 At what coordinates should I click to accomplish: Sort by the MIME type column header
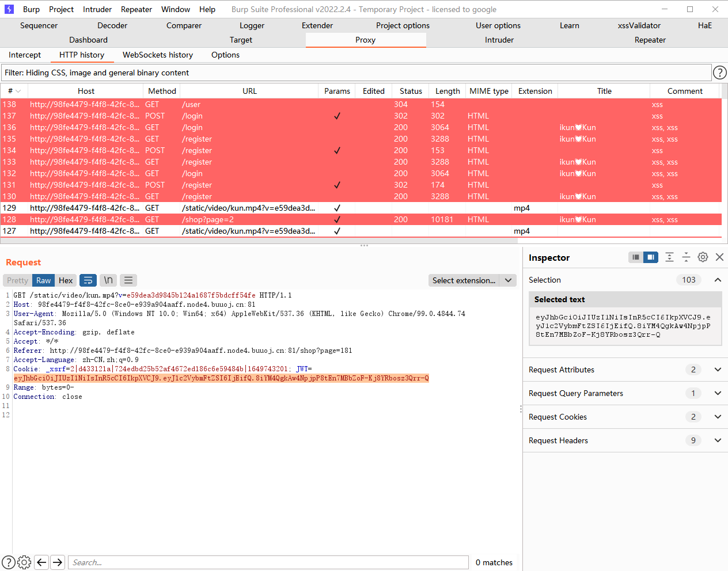click(489, 91)
